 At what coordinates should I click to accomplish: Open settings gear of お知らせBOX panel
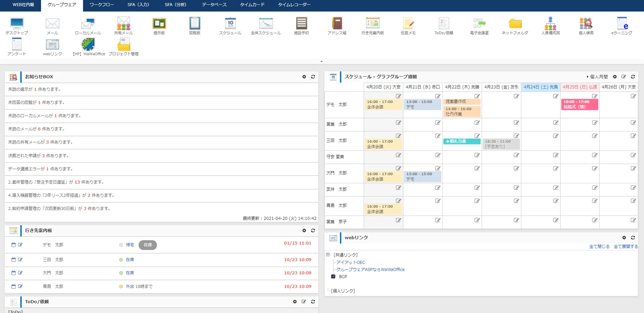coord(304,77)
